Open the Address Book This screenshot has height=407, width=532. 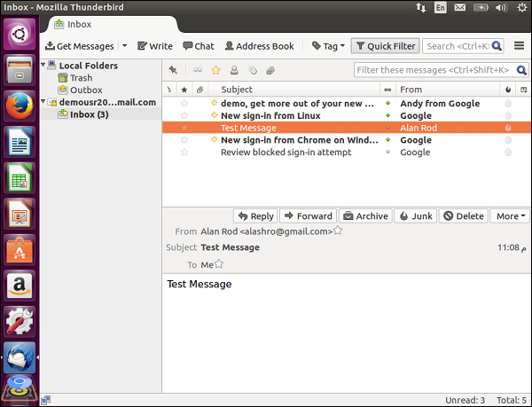coord(259,46)
